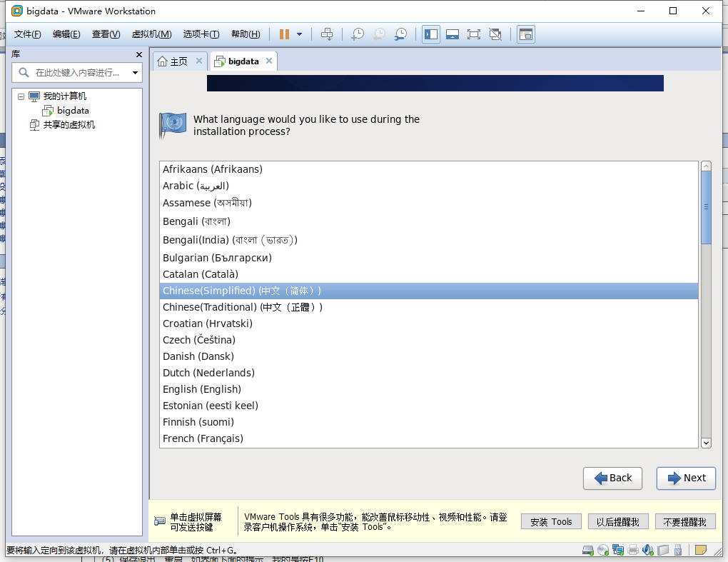Enter full screen mode icon
The height and width of the screenshot is (562, 728).
pyautogui.click(x=474, y=34)
